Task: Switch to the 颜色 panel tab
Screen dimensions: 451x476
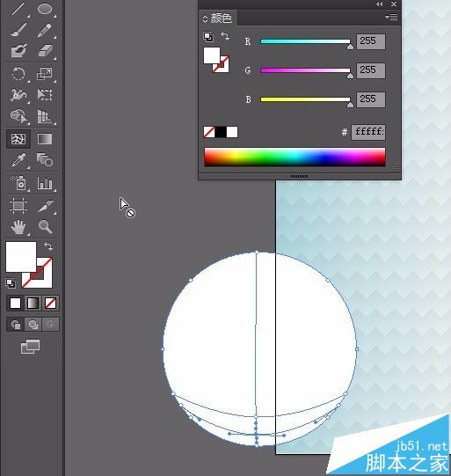Action: (222, 18)
